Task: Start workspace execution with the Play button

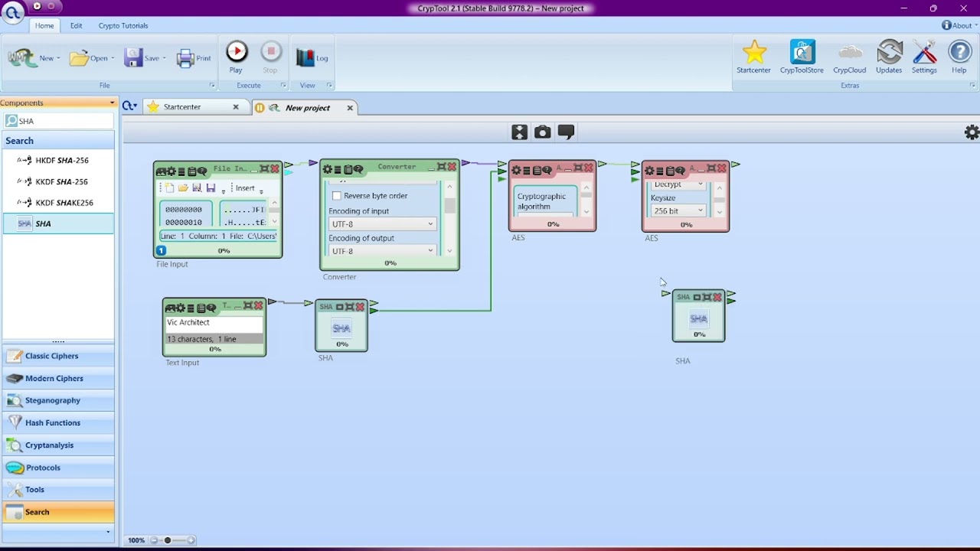Action: point(237,57)
